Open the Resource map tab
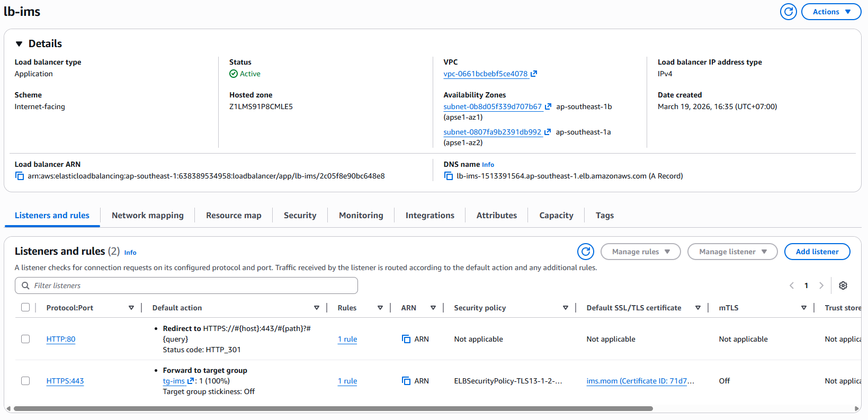Viewport: 868px width, 420px height. pyautogui.click(x=234, y=216)
